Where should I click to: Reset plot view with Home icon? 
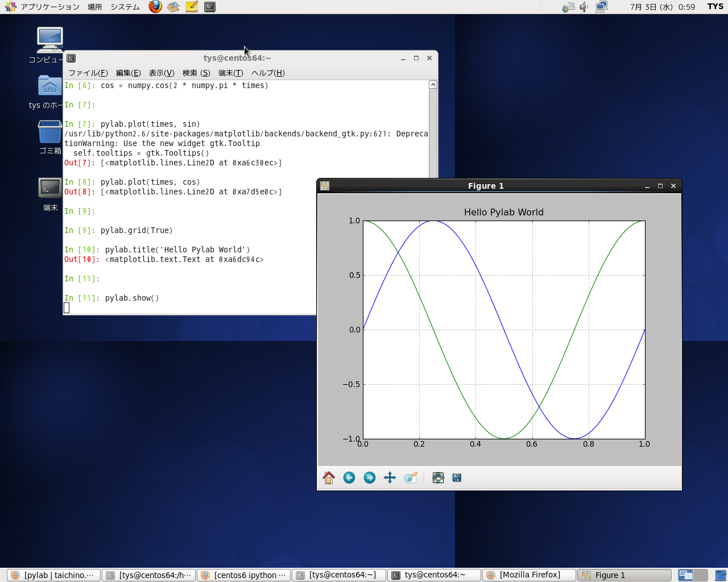click(329, 478)
